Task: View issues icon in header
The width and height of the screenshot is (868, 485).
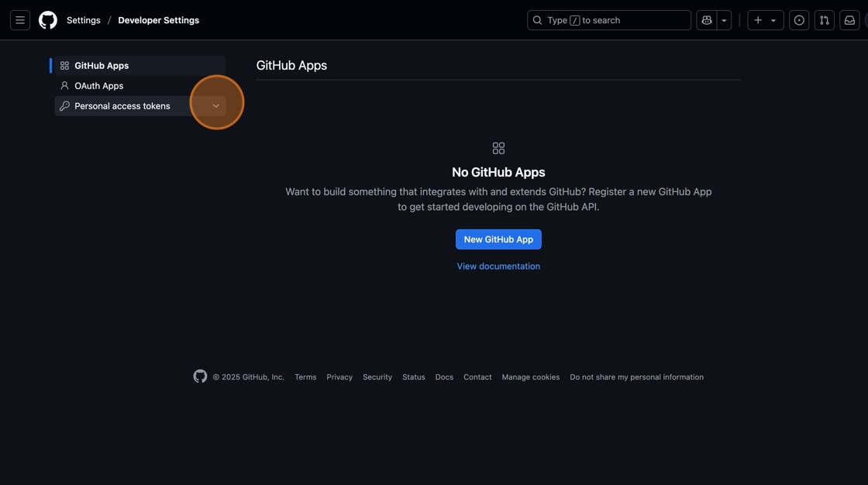Action: 799,20
